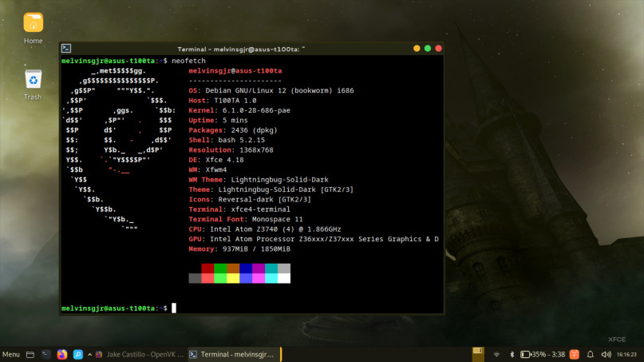Open the notifications bell icon
644x362 pixels.
click(x=590, y=354)
